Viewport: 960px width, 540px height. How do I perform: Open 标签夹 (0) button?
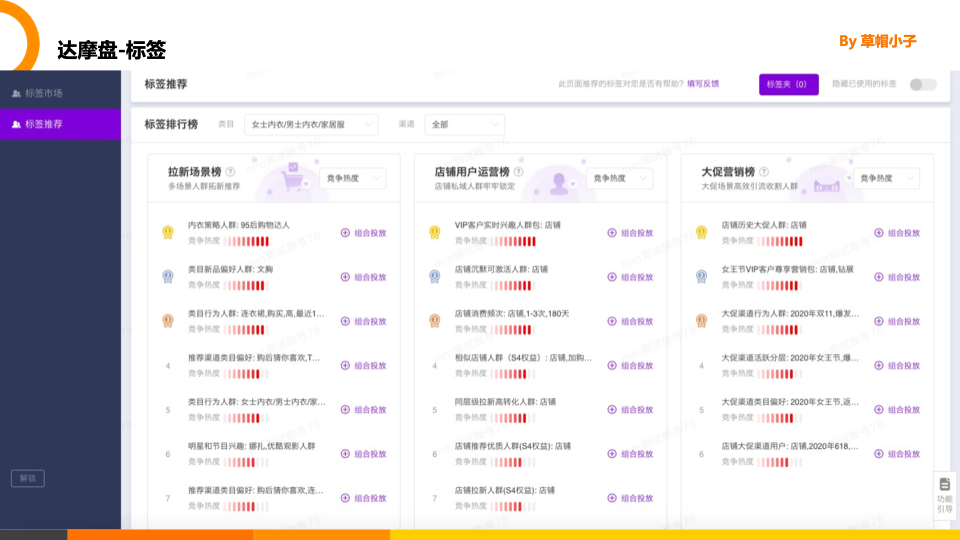pyautogui.click(x=789, y=84)
